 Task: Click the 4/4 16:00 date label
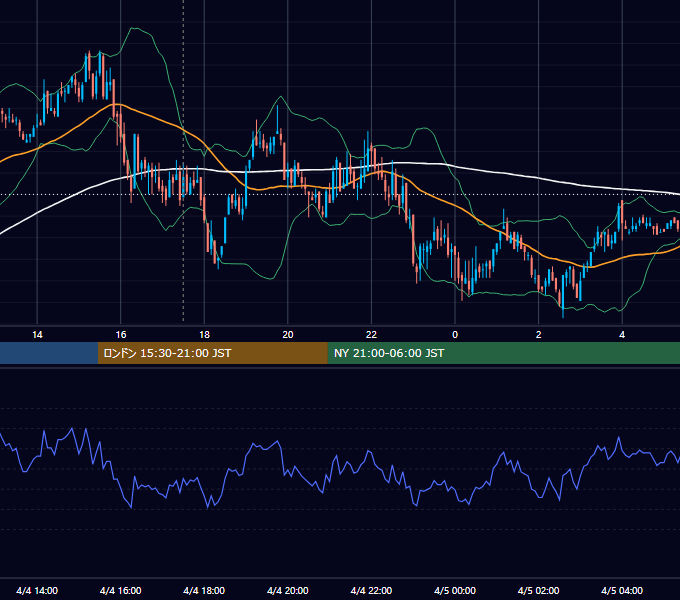point(121,590)
